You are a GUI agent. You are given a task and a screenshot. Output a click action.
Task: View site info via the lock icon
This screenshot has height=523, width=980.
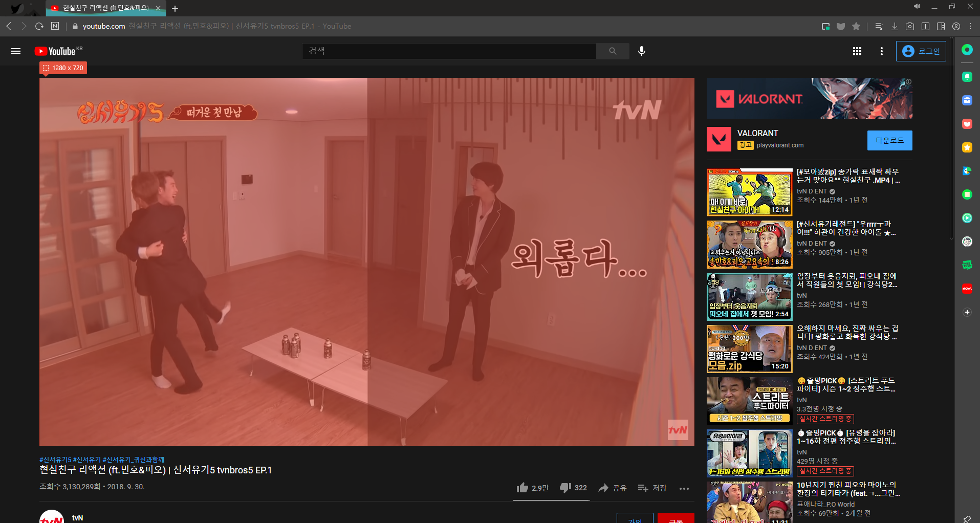click(75, 26)
